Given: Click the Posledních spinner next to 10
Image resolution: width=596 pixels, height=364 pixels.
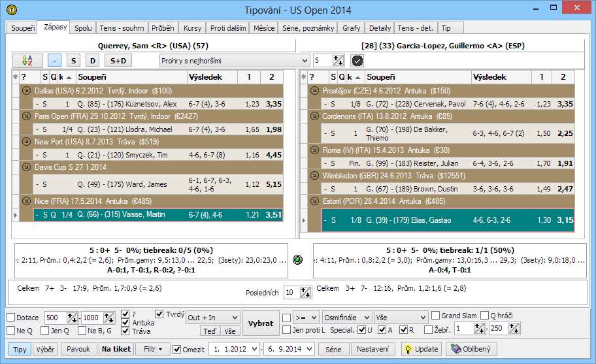Looking at the screenshot, I should pyautogui.click(x=306, y=293).
